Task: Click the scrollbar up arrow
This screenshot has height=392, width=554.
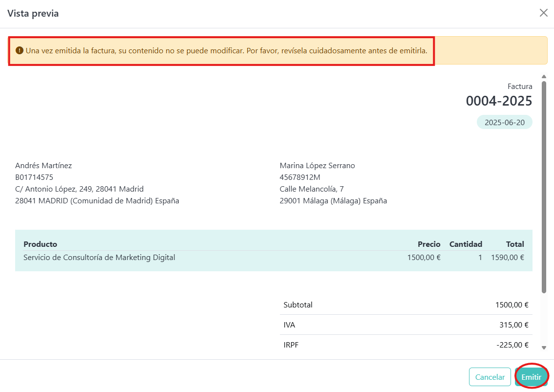Action: pos(544,76)
